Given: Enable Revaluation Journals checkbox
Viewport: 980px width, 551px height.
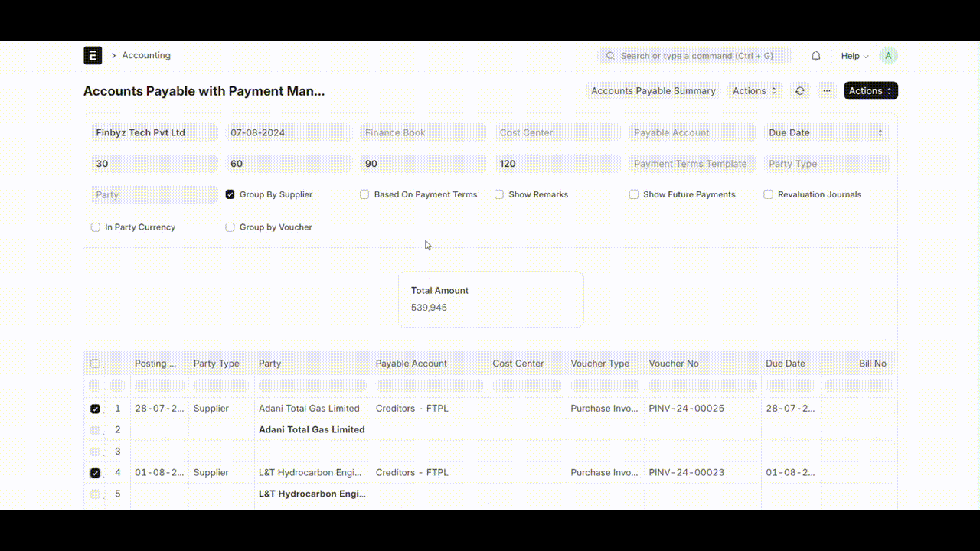Looking at the screenshot, I should [x=768, y=194].
